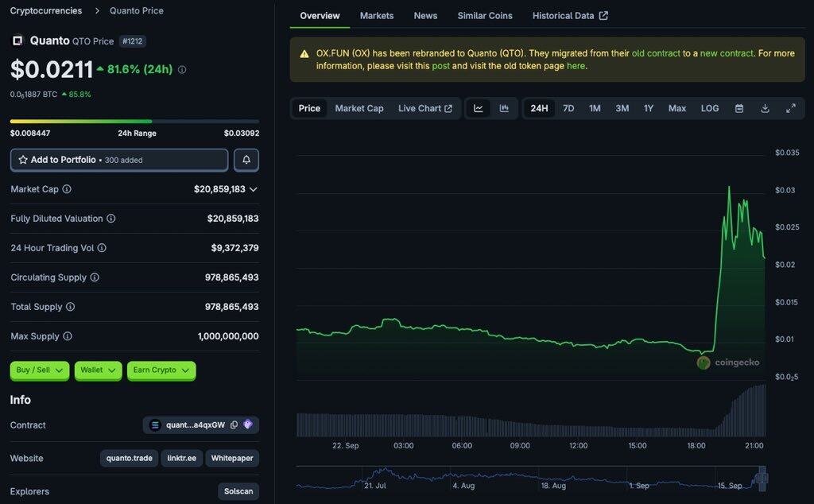Open the calendar date range picker
Screen dimensions: 814x504
739,108
